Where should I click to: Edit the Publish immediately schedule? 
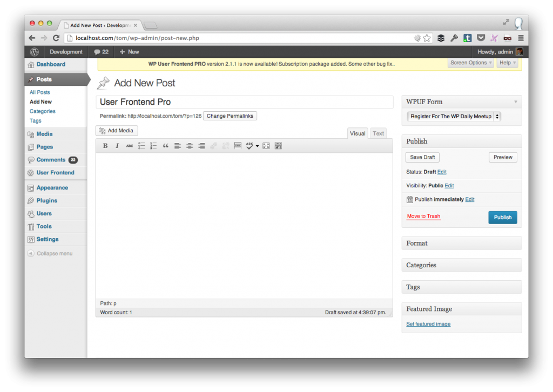click(x=470, y=200)
